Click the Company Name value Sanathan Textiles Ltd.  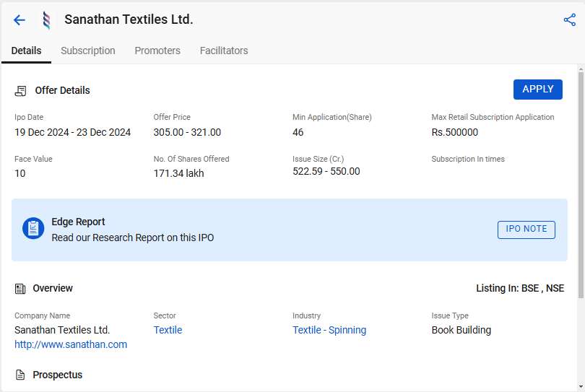tap(62, 330)
